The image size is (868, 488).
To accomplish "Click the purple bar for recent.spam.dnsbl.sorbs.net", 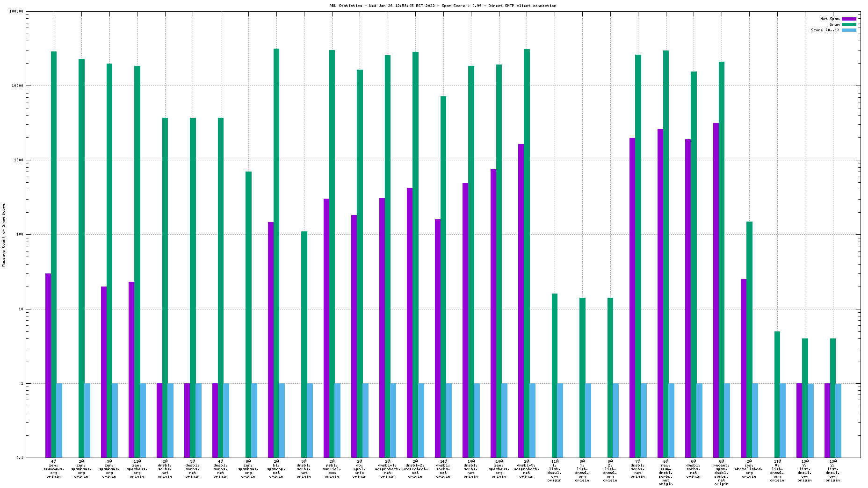I will tap(716, 290).
